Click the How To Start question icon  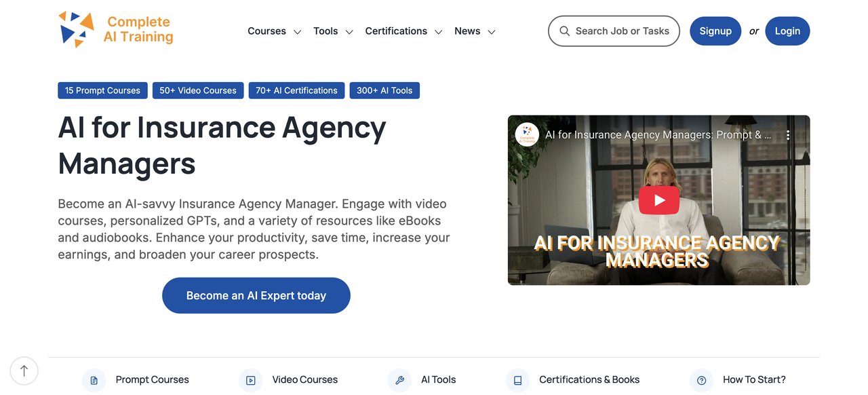tap(701, 380)
